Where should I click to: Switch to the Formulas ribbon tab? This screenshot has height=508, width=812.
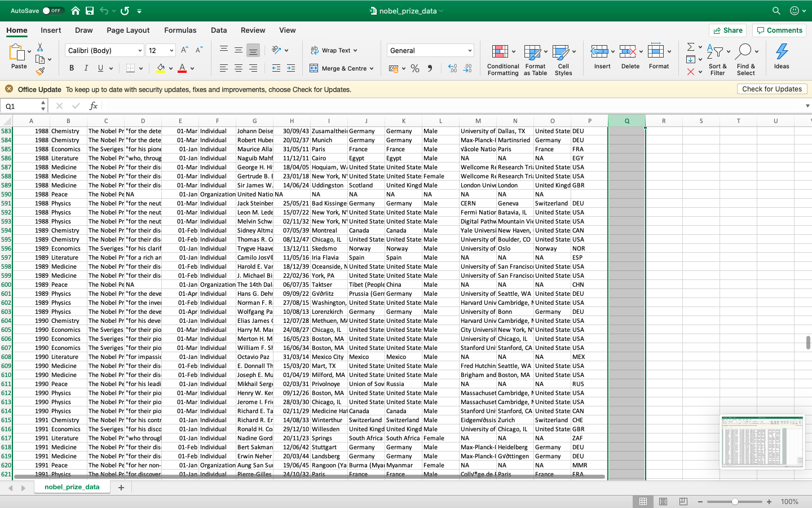[180, 30]
